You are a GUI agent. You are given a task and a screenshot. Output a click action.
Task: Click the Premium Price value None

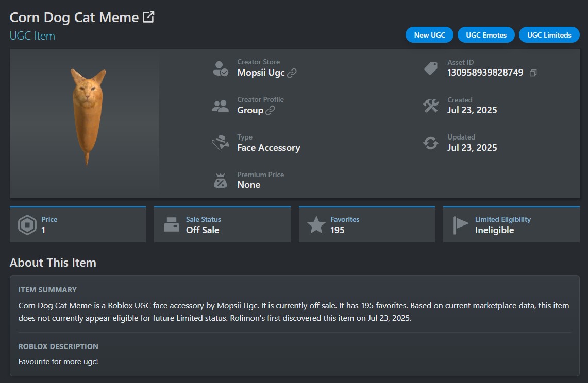[x=248, y=185]
